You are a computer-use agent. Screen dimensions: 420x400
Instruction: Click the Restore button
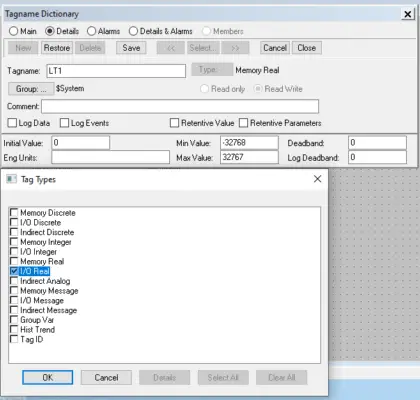[x=57, y=48]
